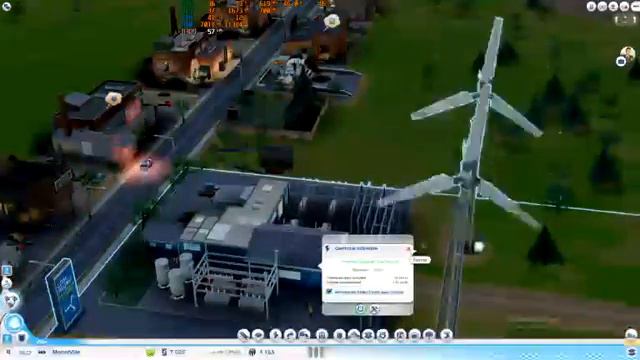
Task: Click the hammer edit button in building popup
Action: pos(374,309)
